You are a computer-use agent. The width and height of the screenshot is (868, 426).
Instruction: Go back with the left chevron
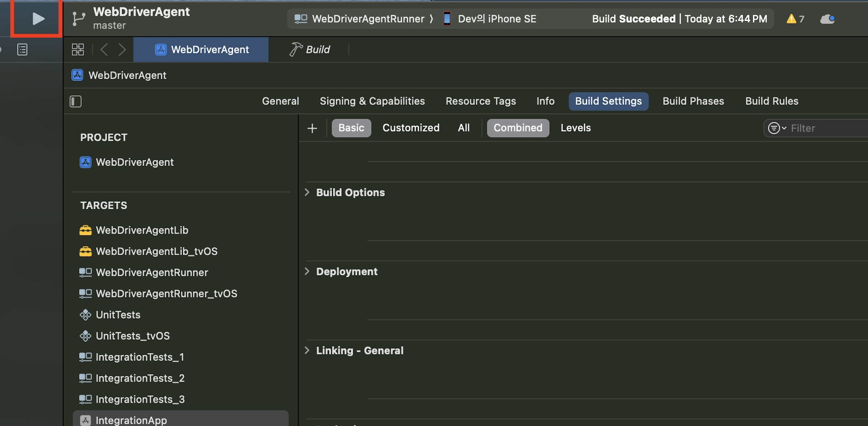click(104, 50)
